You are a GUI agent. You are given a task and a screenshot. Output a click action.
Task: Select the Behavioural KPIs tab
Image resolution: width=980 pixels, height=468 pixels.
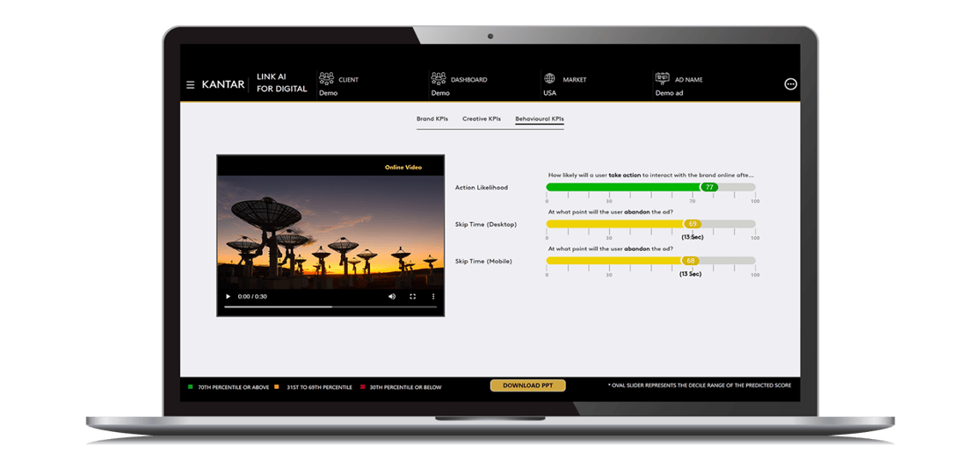coord(540,119)
